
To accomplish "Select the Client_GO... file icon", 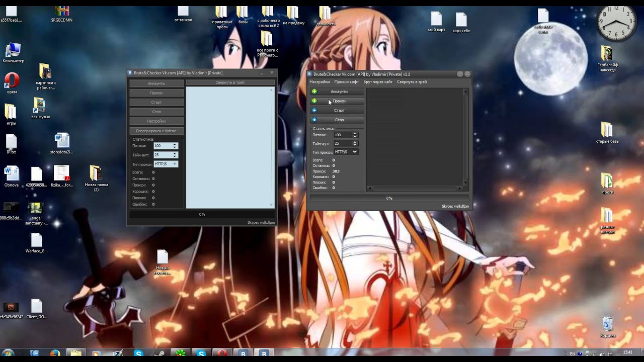I will click(x=36, y=309).
